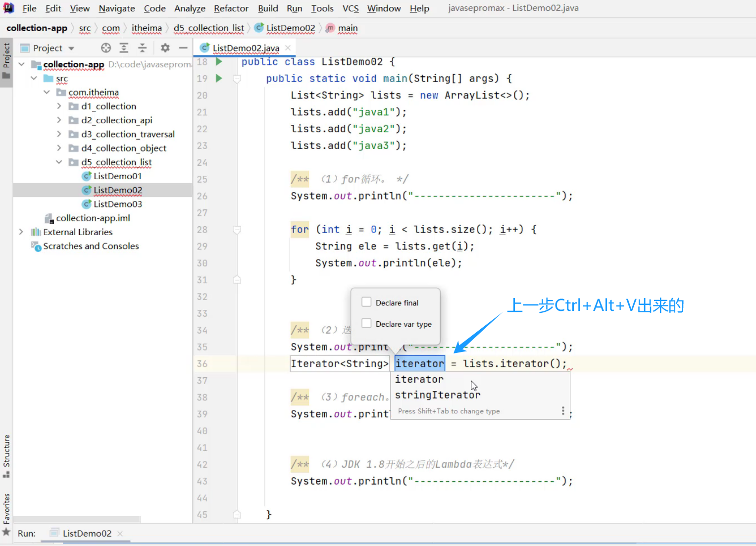Screen dimensions: 756x546
Task: Select ListDemo03 in the project tree
Action: (x=118, y=204)
